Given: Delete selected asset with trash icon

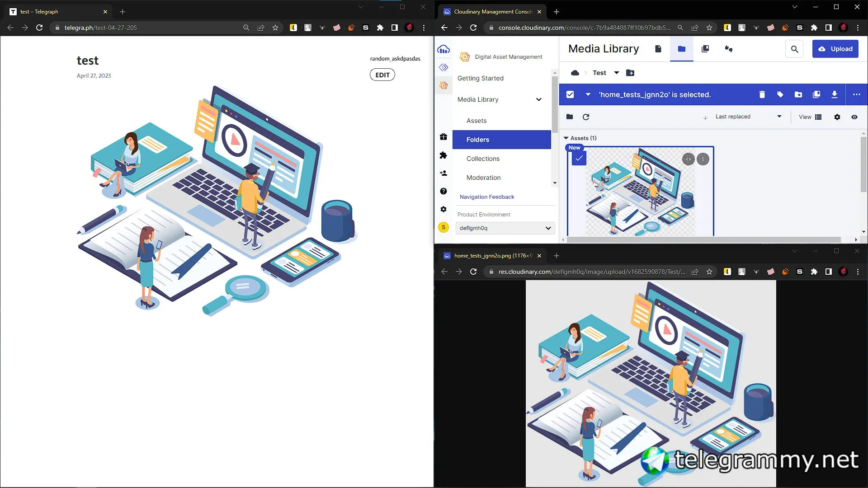Looking at the screenshot, I should click(762, 94).
